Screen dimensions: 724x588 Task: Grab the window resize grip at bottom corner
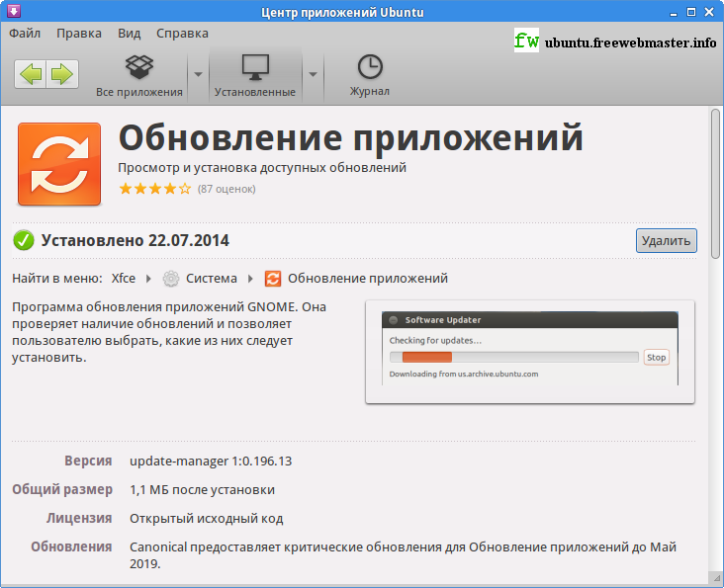pyautogui.click(x=717, y=577)
